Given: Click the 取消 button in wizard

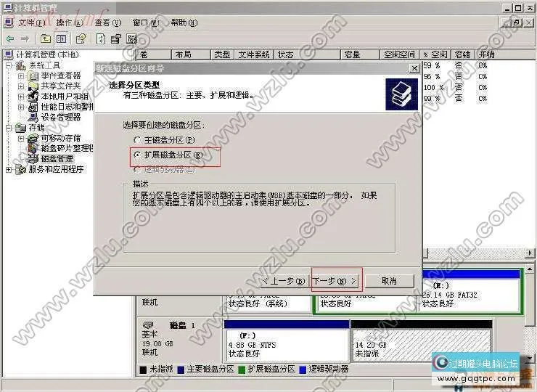Looking at the screenshot, I should (x=390, y=281).
